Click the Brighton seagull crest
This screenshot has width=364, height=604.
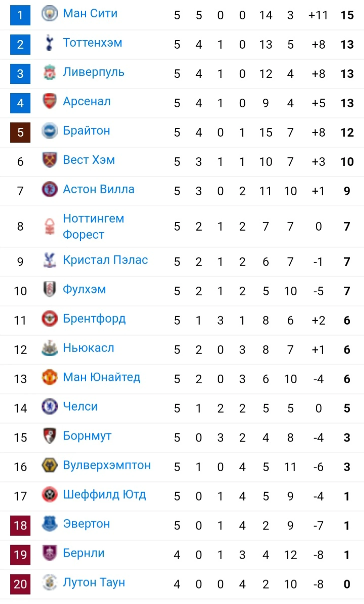49,131
